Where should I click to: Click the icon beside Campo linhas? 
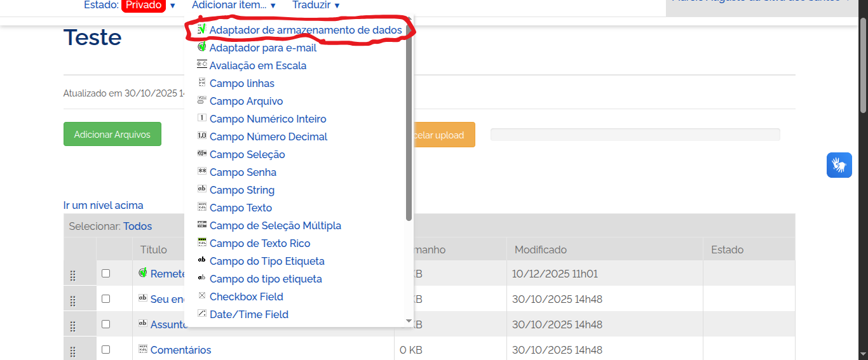point(202,82)
